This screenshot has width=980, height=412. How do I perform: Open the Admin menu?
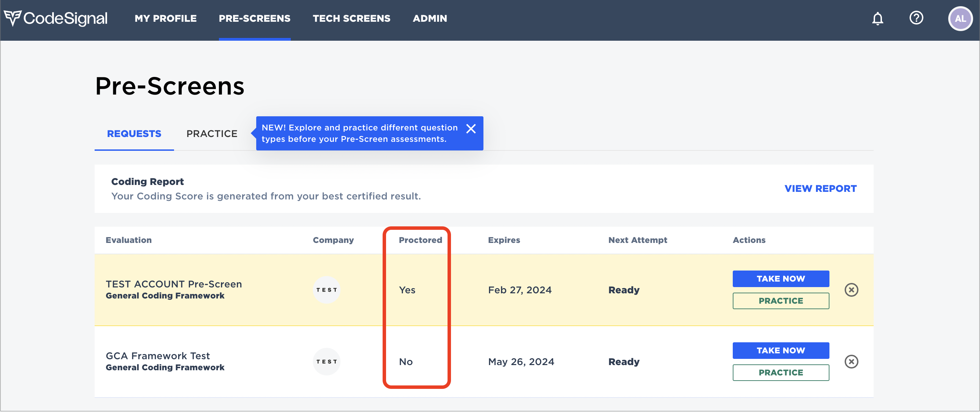430,18
